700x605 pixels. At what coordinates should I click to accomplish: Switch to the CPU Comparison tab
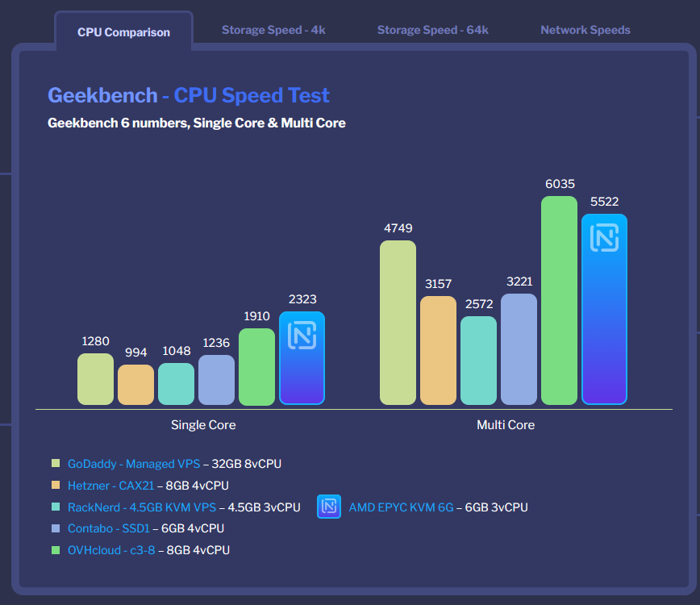coord(123,32)
